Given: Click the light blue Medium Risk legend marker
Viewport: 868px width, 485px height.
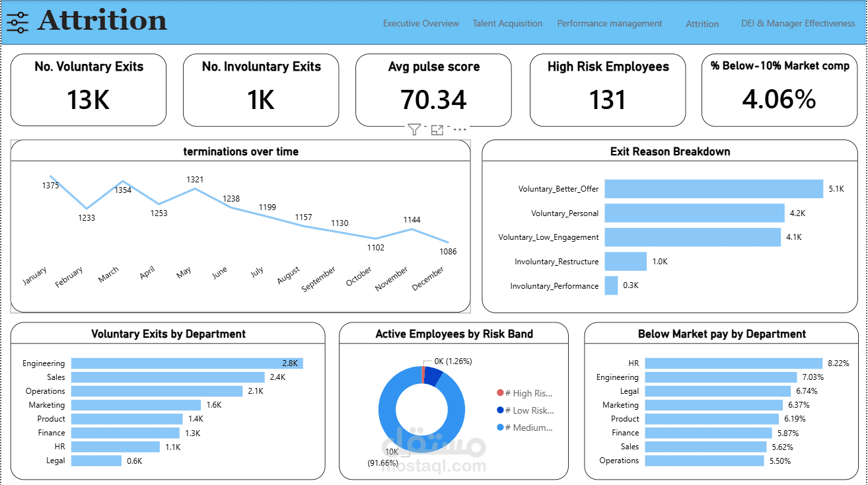Looking at the screenshot, I should tap(499, 428).
